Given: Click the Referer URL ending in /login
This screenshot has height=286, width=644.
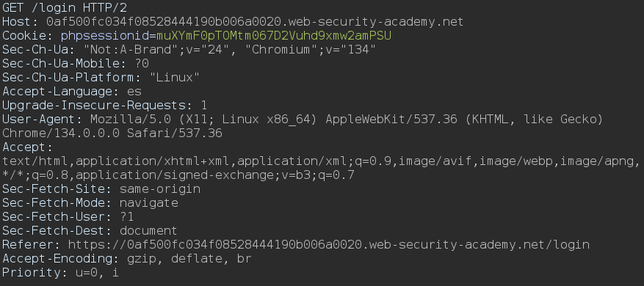Looking at the screenshot, I should tap(328, 245).
